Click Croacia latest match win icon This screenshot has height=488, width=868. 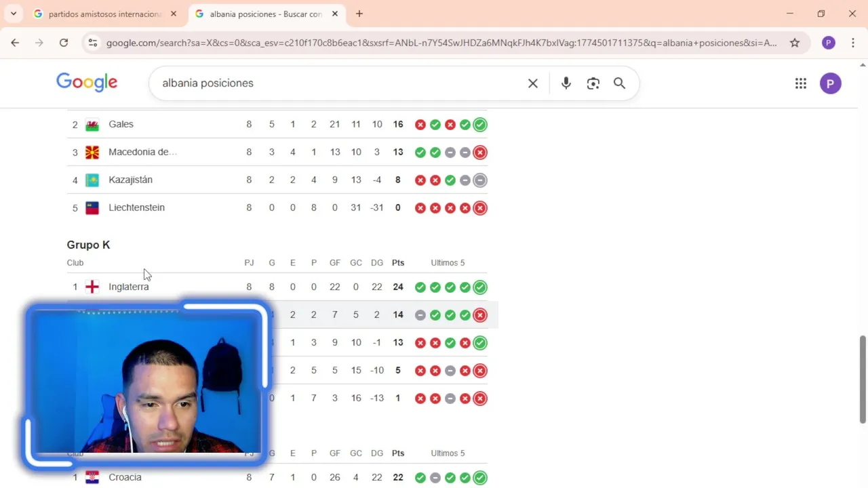pos(480,478)
